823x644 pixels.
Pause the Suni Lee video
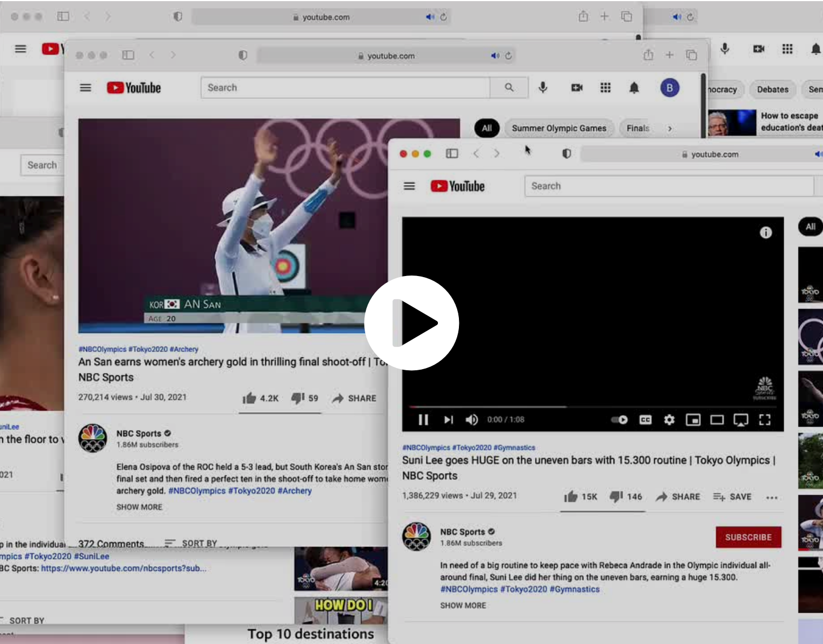pos(423,420)
